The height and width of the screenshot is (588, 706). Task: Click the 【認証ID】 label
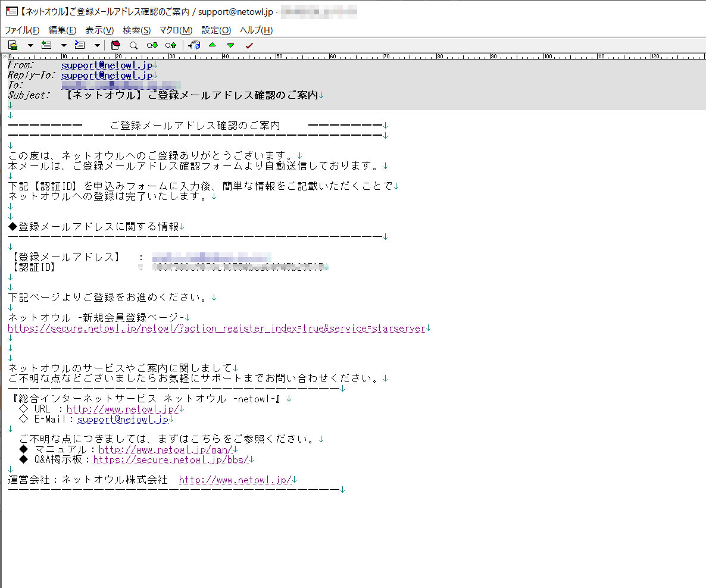pos(34,267)
